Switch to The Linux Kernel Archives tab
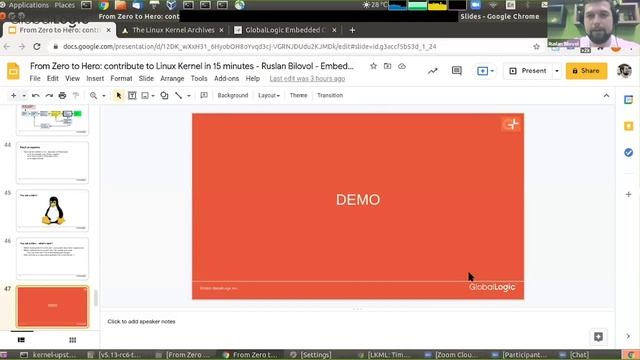Screen dimensions: 640x360 point(173,30)
